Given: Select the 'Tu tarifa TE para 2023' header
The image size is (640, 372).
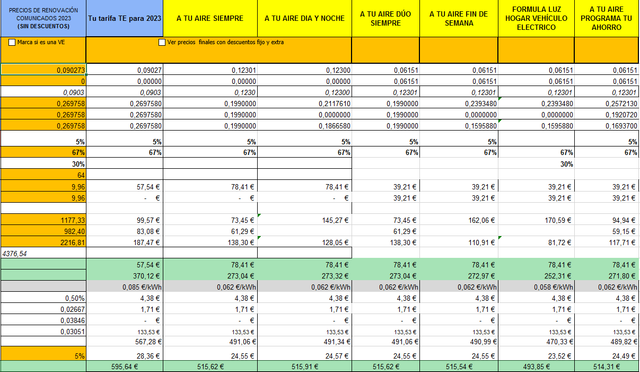Looking at the screenshot, I should pyautogui.click(x=124, y=18).
